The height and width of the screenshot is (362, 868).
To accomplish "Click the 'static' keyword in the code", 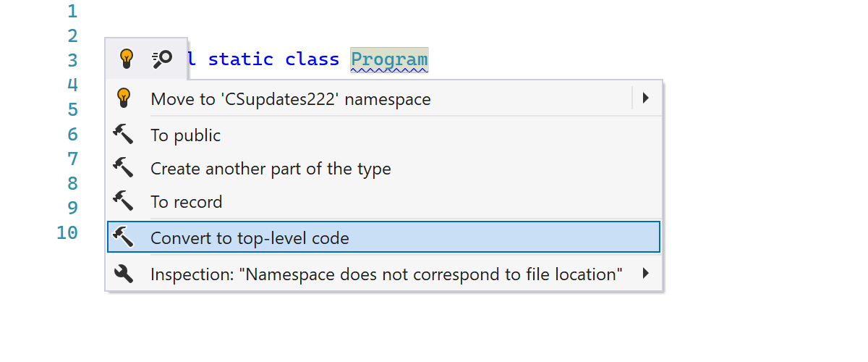I will pyautogui.click(x=240, y=59).
